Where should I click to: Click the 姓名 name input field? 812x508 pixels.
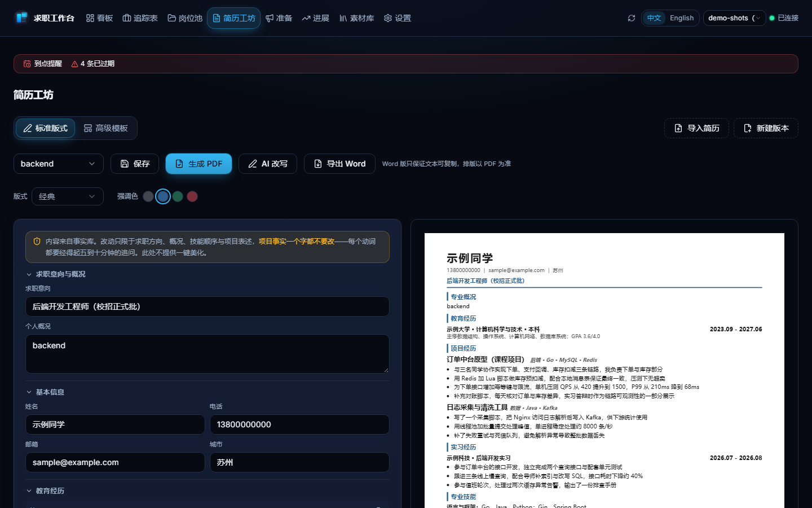[115, 424]
